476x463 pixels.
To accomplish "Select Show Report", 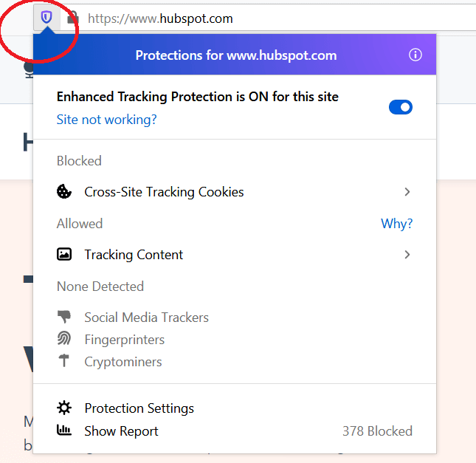I will coord(121,431).
